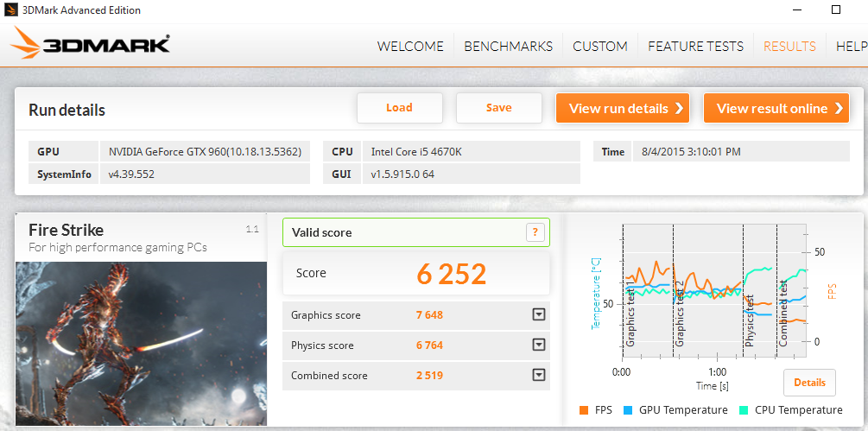This screenshot has width=868, height=431.
Task: Click the Graphics score value 7 648
Action: pyautogui.click(x=429, y=315)
